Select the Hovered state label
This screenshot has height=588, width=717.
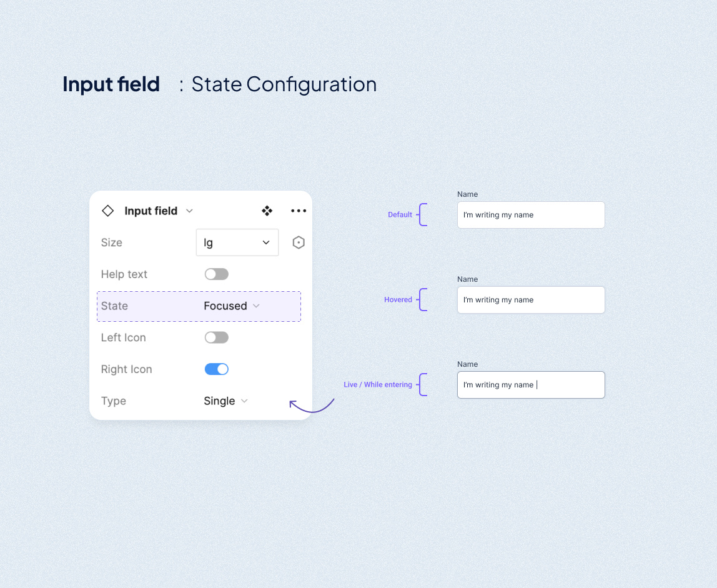[x=398, y=299]
